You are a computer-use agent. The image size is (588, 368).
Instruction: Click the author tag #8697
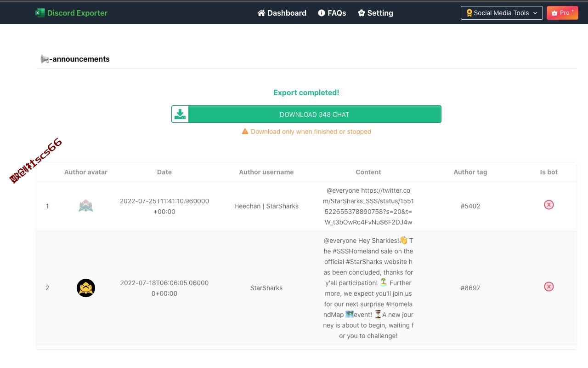pyautogui.click(x=470, y=288)
